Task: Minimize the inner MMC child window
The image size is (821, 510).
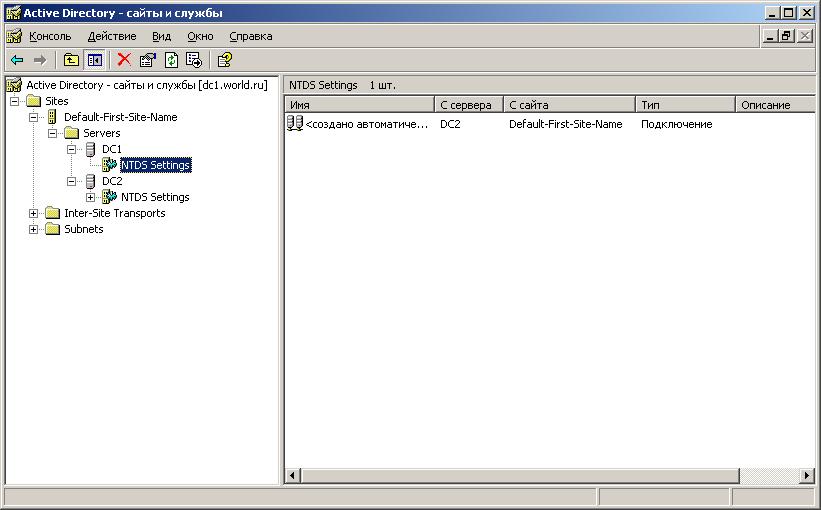Action: (x=770, y=36)
